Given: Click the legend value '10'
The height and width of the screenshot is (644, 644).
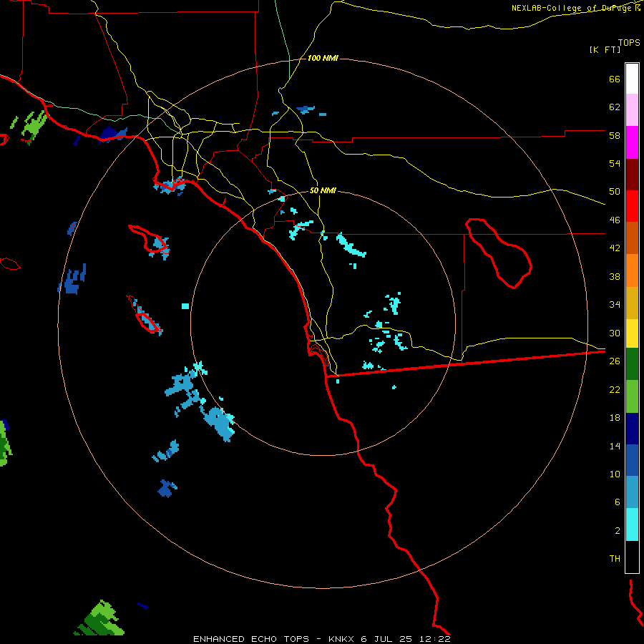Looking at the screenshot, I should pyautogui.click(x=615, y=474).
